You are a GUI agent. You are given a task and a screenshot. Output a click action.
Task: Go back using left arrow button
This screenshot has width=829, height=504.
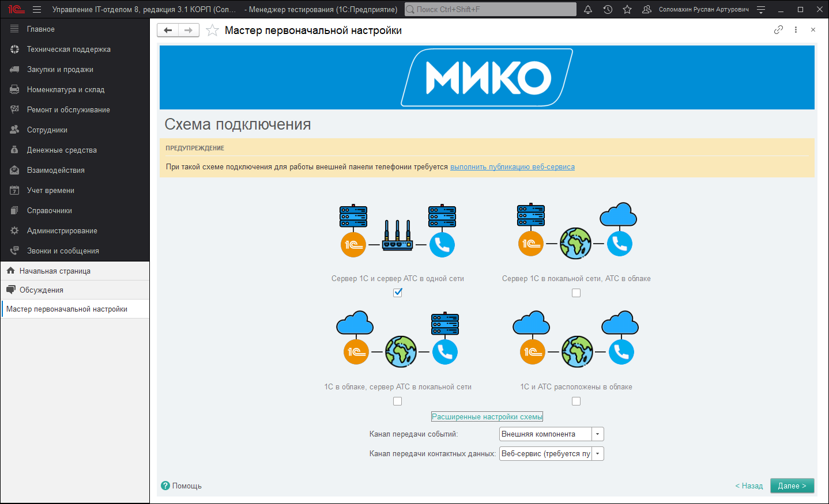tap(168, 31)
